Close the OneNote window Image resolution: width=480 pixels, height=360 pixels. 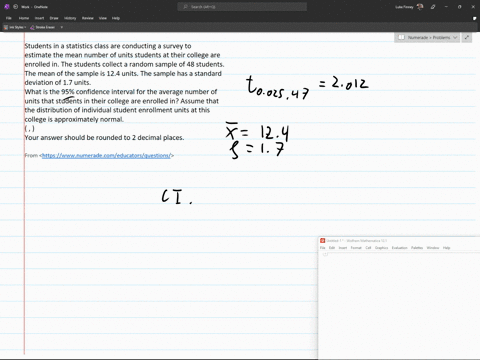tap(473, 7)
